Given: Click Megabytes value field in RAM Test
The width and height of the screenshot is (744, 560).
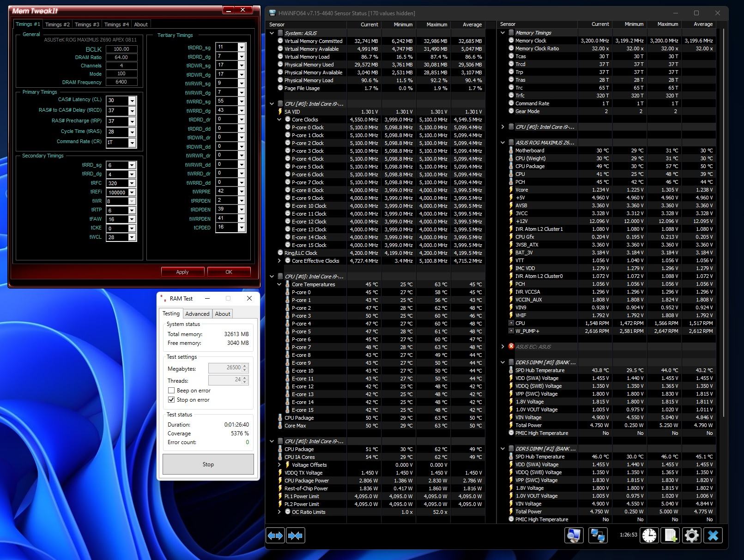Looking at the screenshot, I should point(225,368).
